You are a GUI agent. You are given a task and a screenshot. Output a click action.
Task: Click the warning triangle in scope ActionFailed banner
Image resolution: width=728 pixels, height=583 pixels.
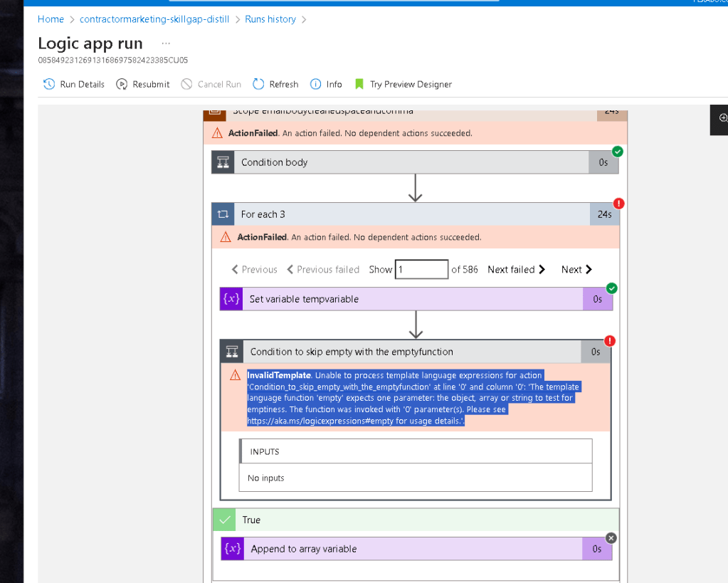(217, 133)
